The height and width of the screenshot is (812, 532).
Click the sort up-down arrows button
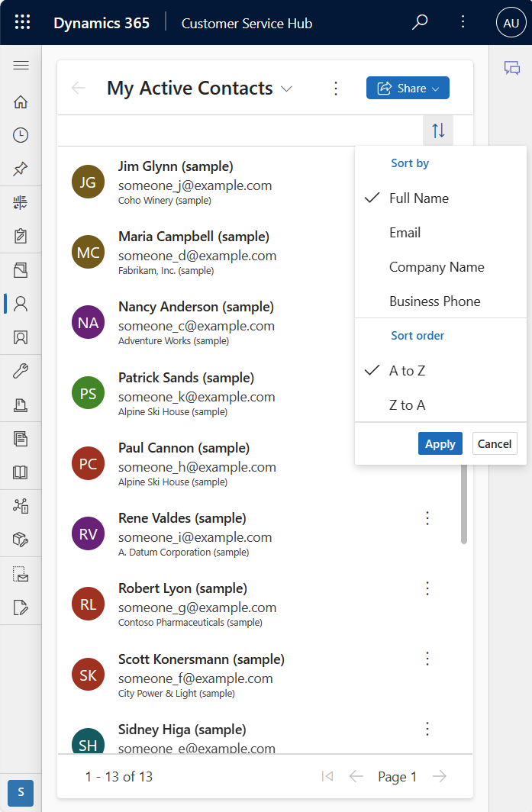(x=438, y=130)
